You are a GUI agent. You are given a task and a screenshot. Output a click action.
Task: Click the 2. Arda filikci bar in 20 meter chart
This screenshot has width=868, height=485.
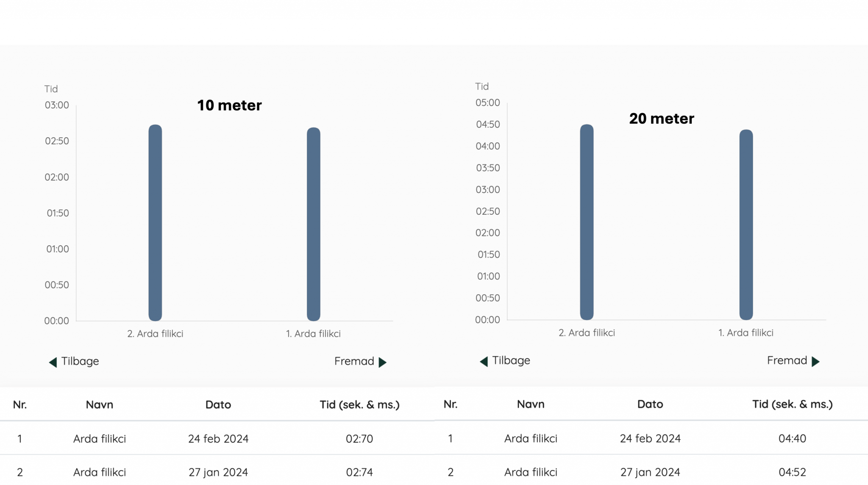click(587, 222)
